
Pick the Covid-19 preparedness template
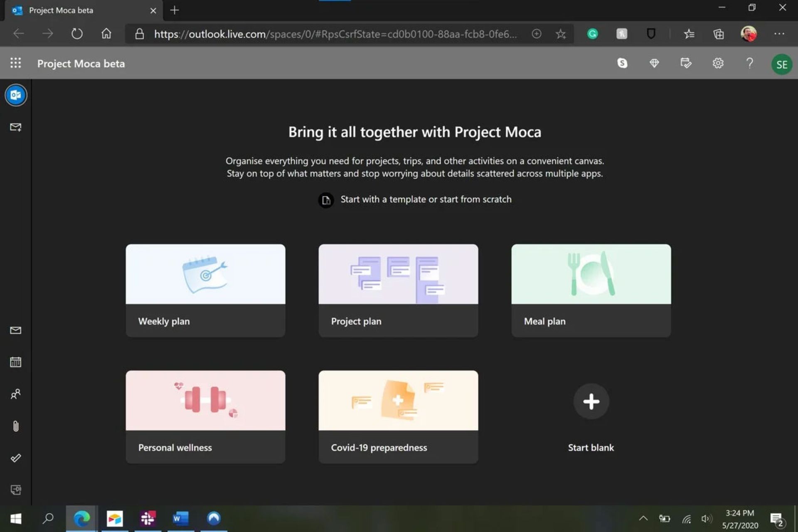point(398,416)
